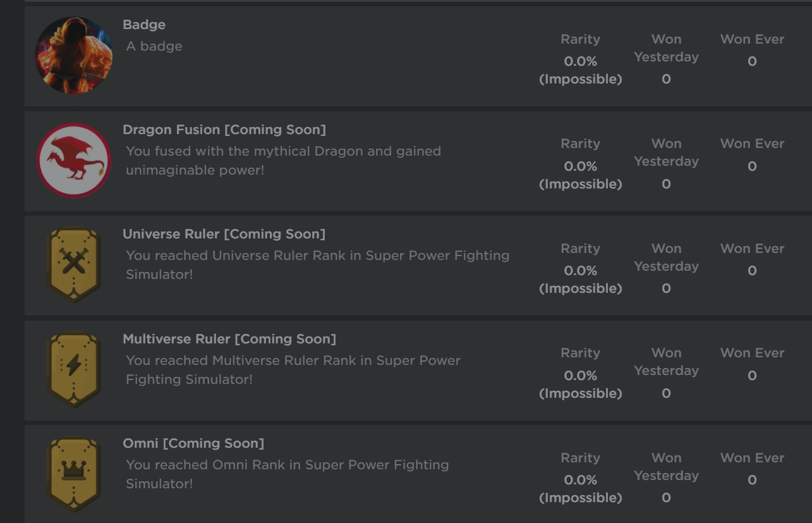
Task: Click Won Ever count for first Badge
Action: click(752, 61)
